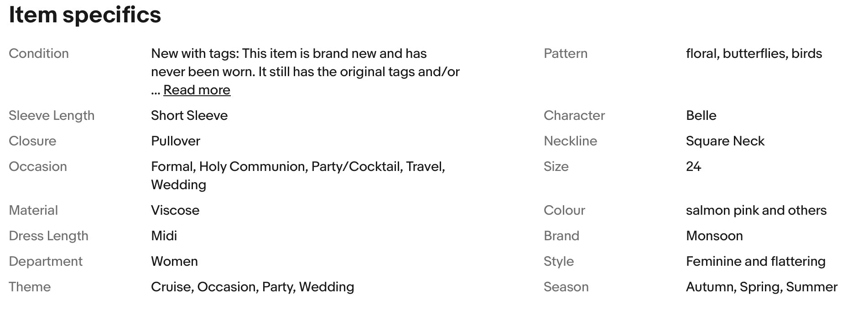Select the Short Sleeve value
The image size is (868, 310).
(189, 116)
